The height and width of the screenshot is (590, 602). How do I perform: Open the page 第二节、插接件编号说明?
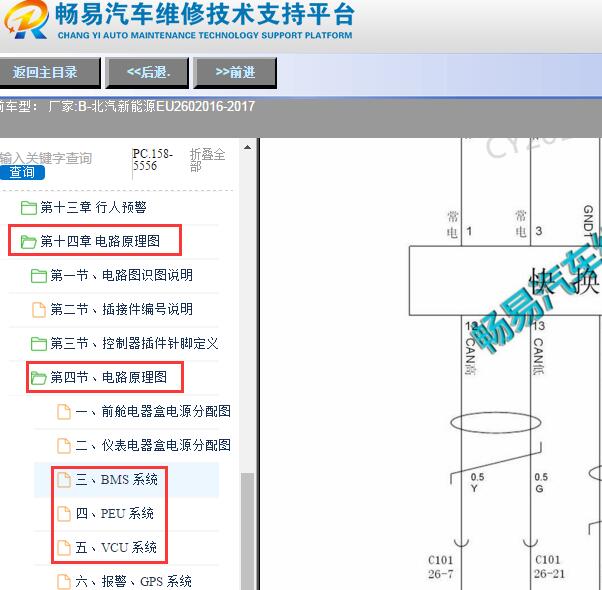(x=121, y=309)
